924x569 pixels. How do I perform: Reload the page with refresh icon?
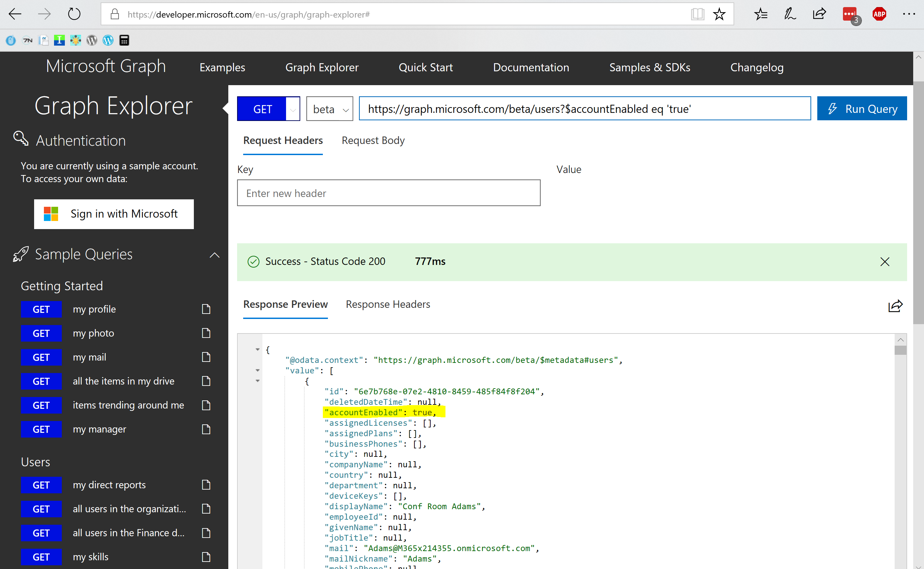tap(74, 14)
